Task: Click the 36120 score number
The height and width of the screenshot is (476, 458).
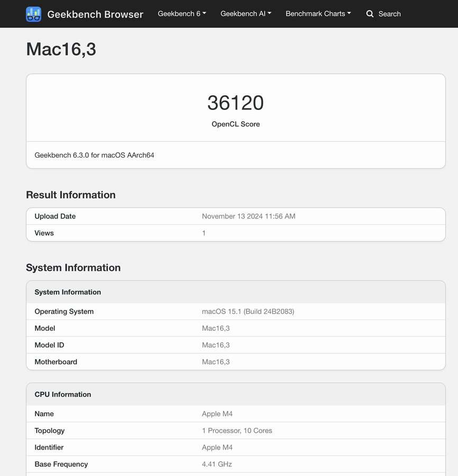Action: [235, 103]
